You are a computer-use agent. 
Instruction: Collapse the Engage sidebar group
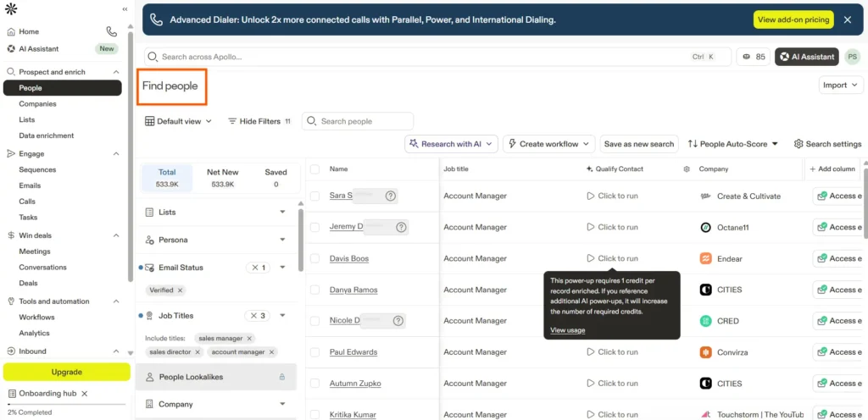coord(116,153)
